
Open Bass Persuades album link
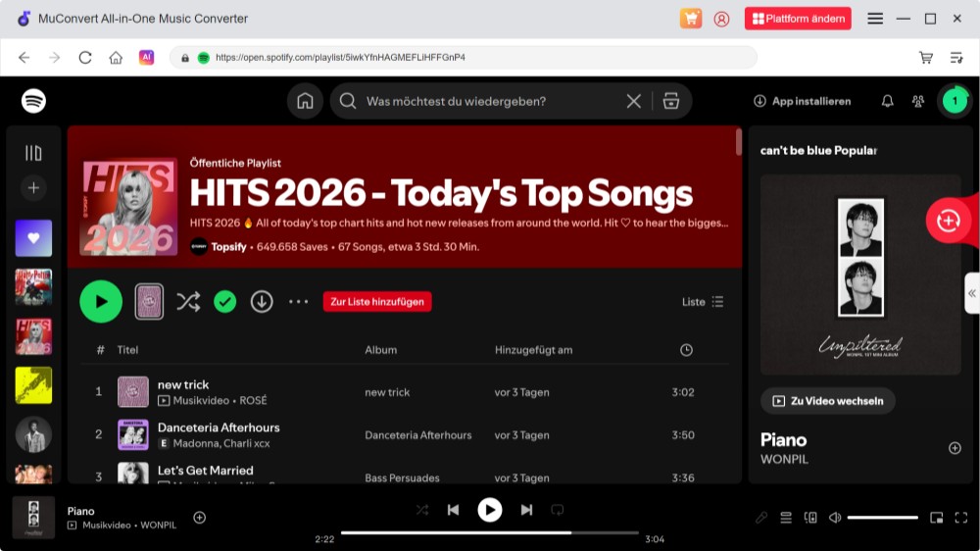pos(402,477)
